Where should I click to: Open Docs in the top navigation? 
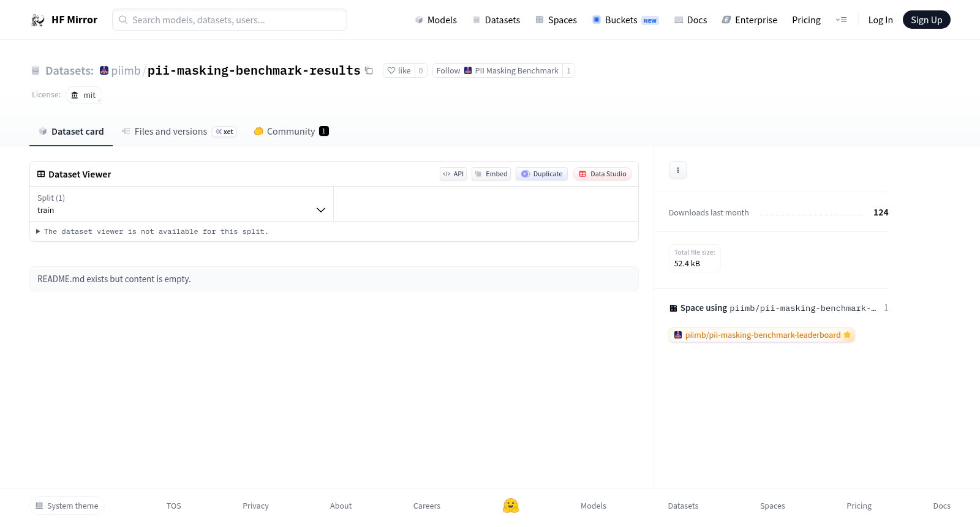pos(690,20)
